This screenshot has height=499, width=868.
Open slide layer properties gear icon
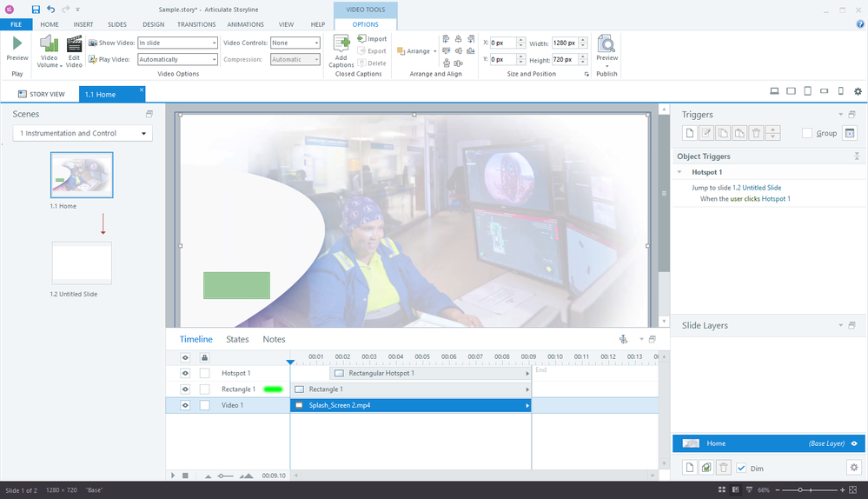click(x=853, y=468)
